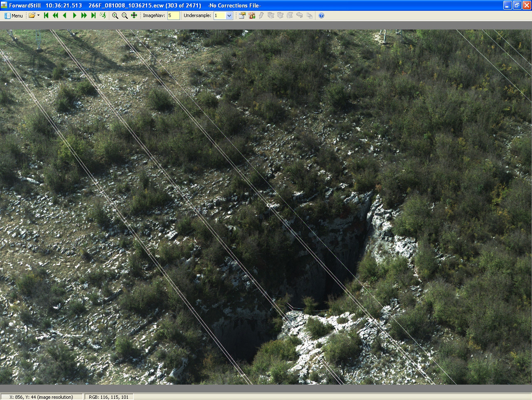Screen dimensions: 532x400
Task: Jump to the last image
Action: (x=94, y=15)
